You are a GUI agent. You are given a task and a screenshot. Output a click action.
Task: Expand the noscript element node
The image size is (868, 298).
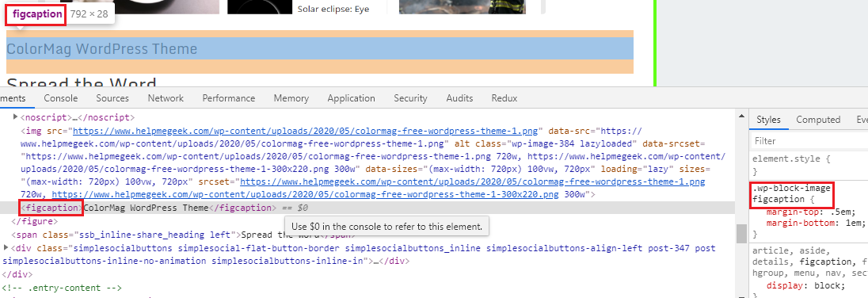pyautogui.click(x=15, y=117)
